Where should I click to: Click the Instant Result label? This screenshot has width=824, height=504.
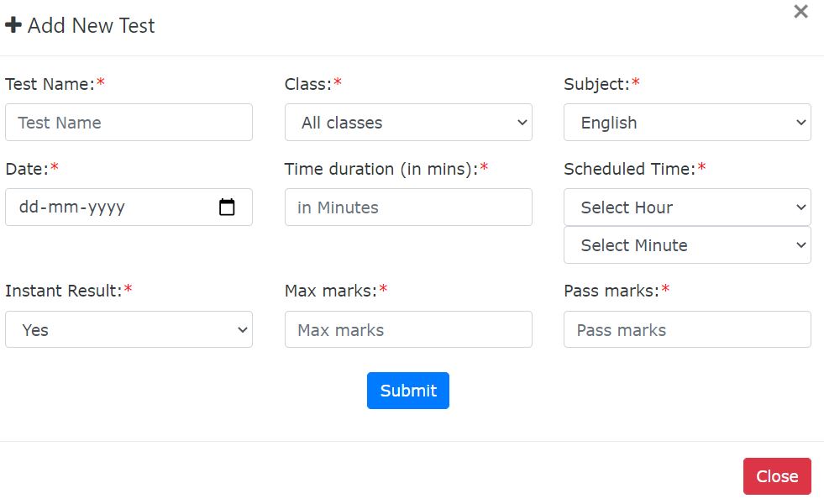[x=63, y=291]
